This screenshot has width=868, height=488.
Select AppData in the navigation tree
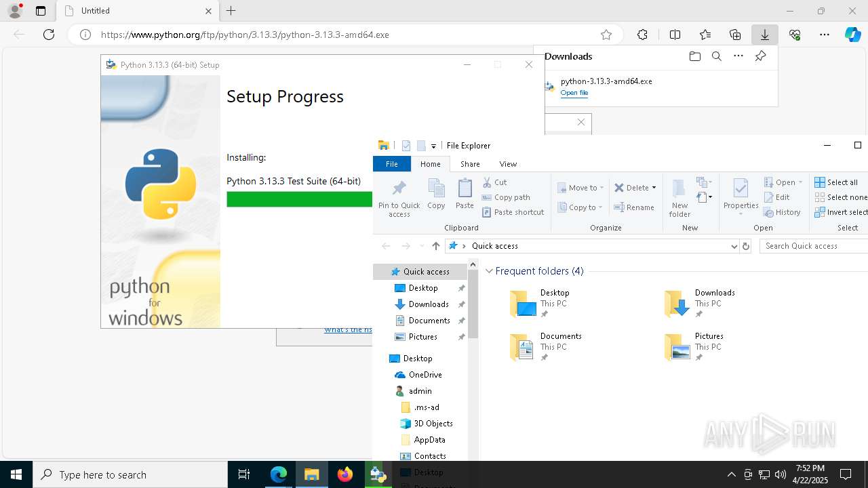tap(429, 440)
